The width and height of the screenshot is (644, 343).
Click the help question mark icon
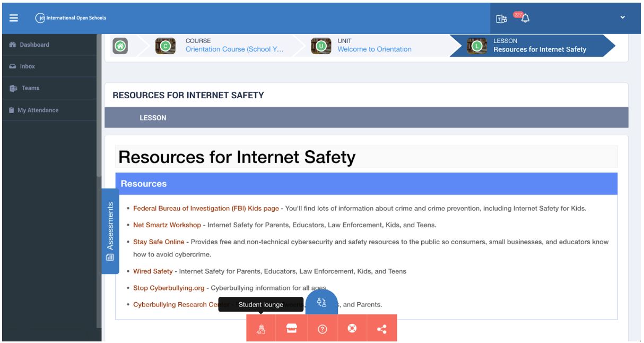click(322, 329)
